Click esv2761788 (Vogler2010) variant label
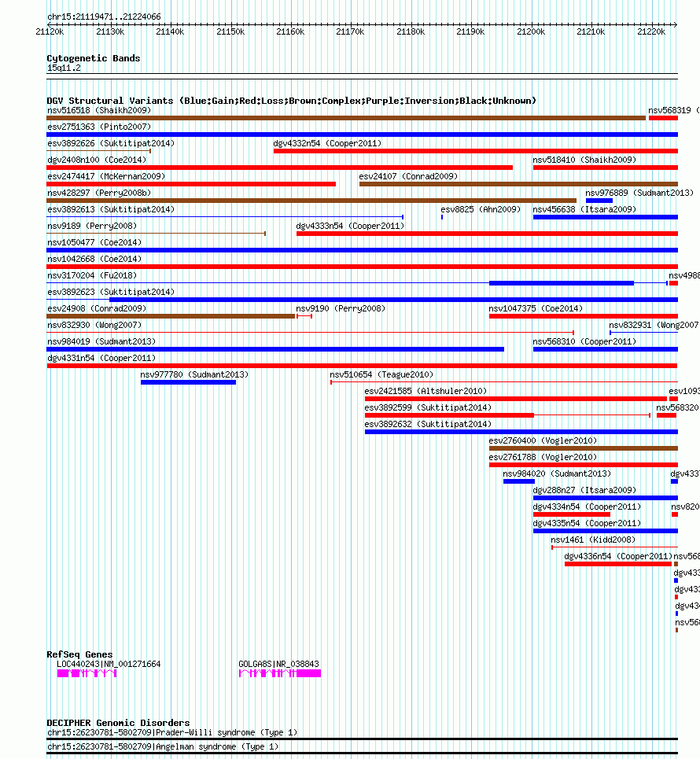This screenshot has width=700, height=759. [x=543, y=457]
